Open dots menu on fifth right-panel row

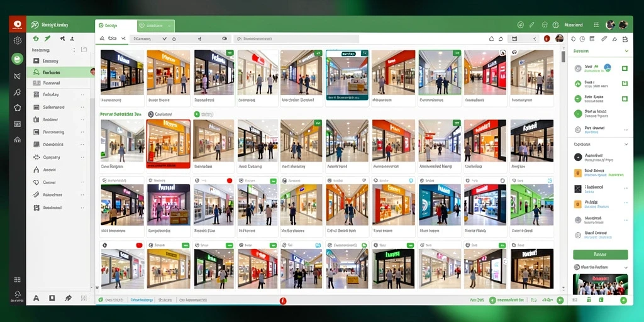[626, 130]
